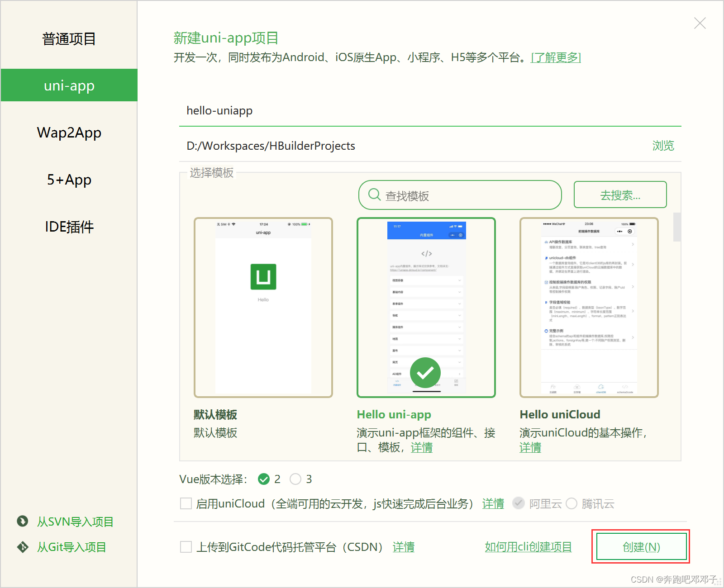Open 详情 link for Hello uni-app

(x=421, y=447)
